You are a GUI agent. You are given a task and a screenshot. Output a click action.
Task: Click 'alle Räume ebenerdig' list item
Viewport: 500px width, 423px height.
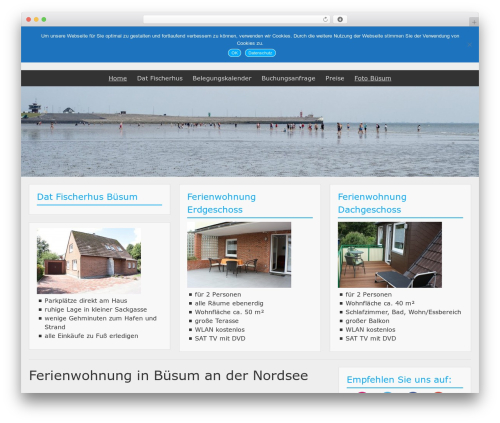(x=229, y=303)
